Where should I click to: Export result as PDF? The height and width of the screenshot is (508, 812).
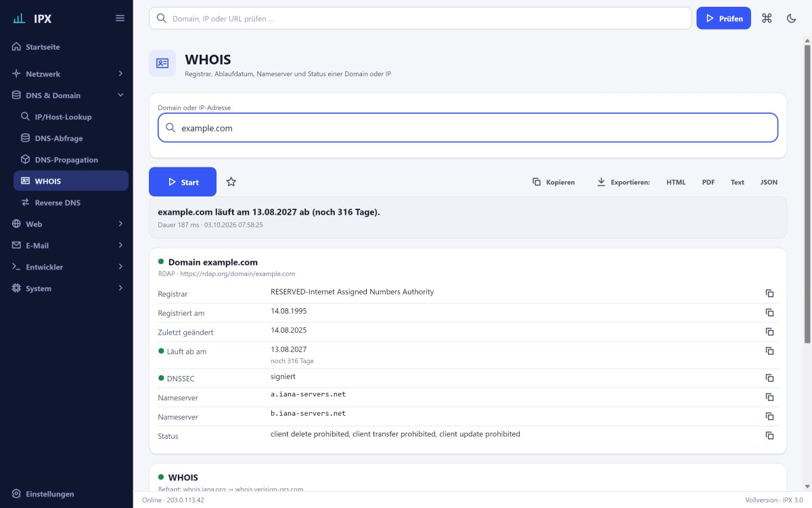click(x=708, y=182)
